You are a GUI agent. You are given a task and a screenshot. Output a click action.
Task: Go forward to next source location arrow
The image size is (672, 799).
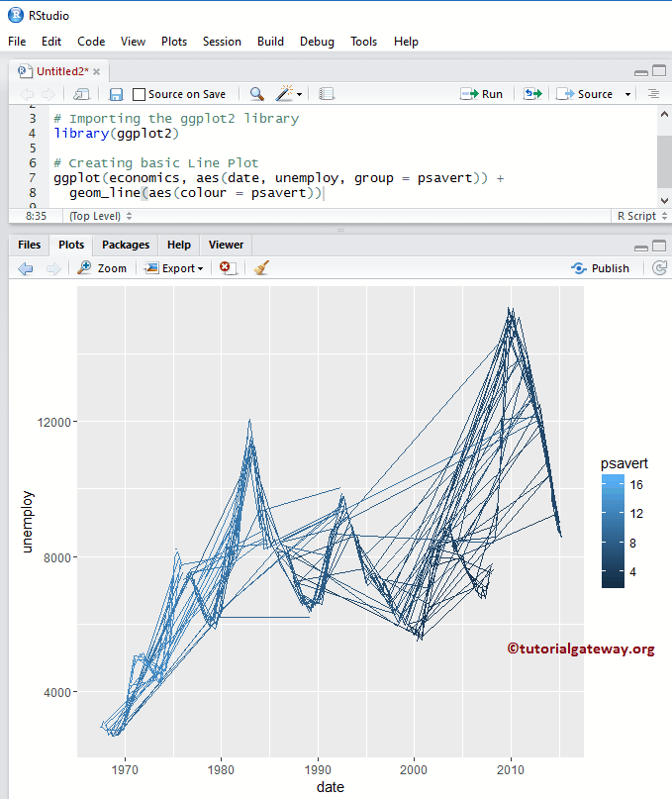click(x=48, y=94)
